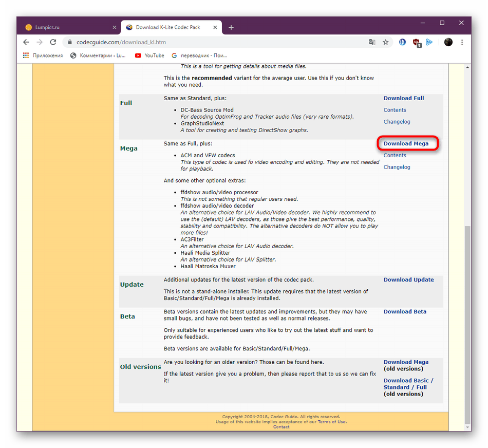Open Download Basic / Standard / Full old versions

pos(408,384)
